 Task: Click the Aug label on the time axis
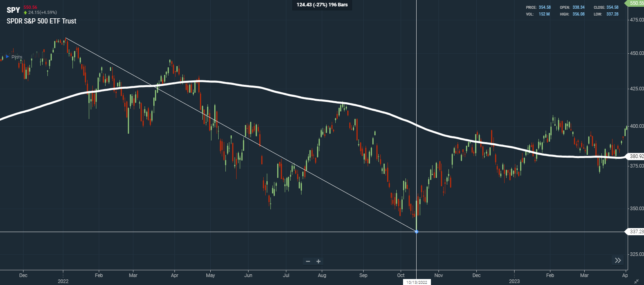pyautogui.click(x=322, y=275)
